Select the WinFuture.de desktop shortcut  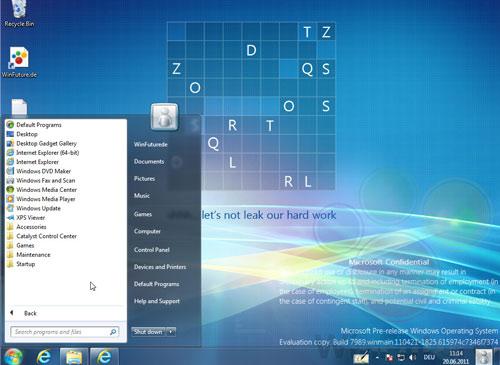19,62
